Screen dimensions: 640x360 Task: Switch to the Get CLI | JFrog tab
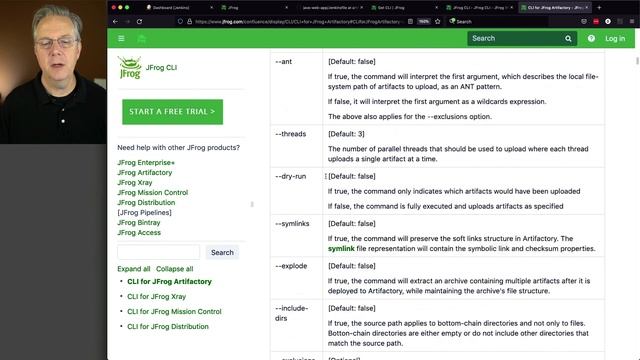tap(404, 7)
